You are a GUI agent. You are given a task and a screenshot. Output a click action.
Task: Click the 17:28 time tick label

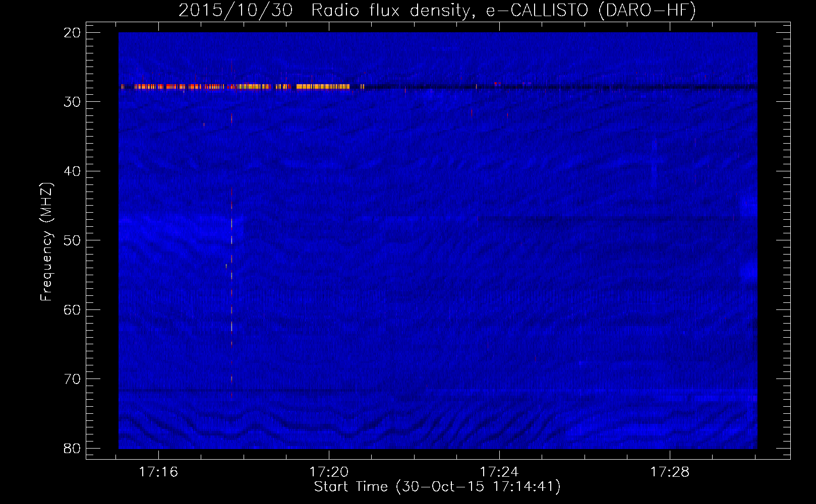pyautogui.click(x=669, y=472)
